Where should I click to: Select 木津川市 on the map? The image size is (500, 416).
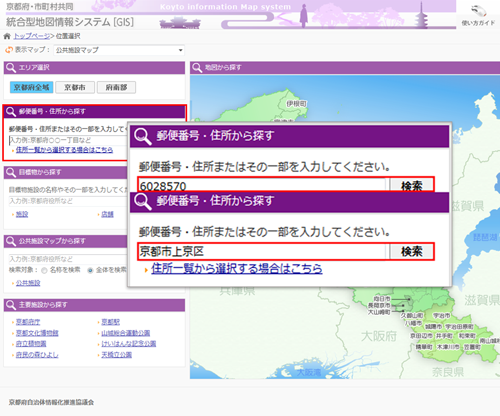(448, 347)
